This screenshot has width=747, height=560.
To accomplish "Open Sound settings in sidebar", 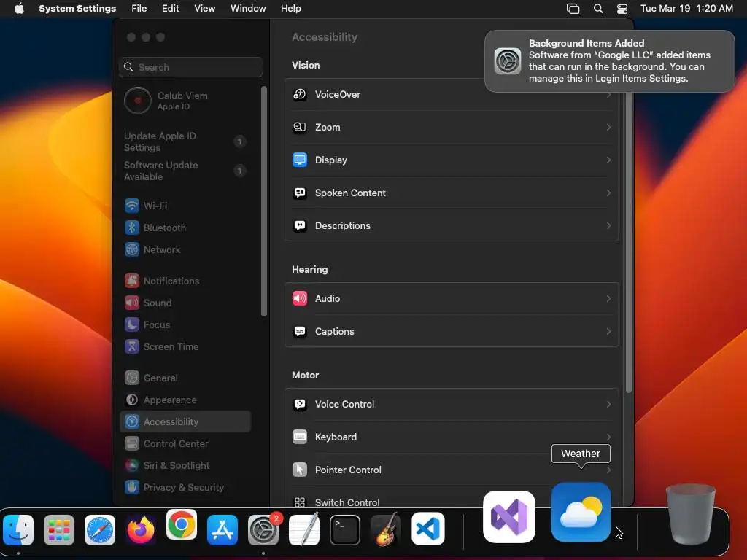I will coord(185,303).
